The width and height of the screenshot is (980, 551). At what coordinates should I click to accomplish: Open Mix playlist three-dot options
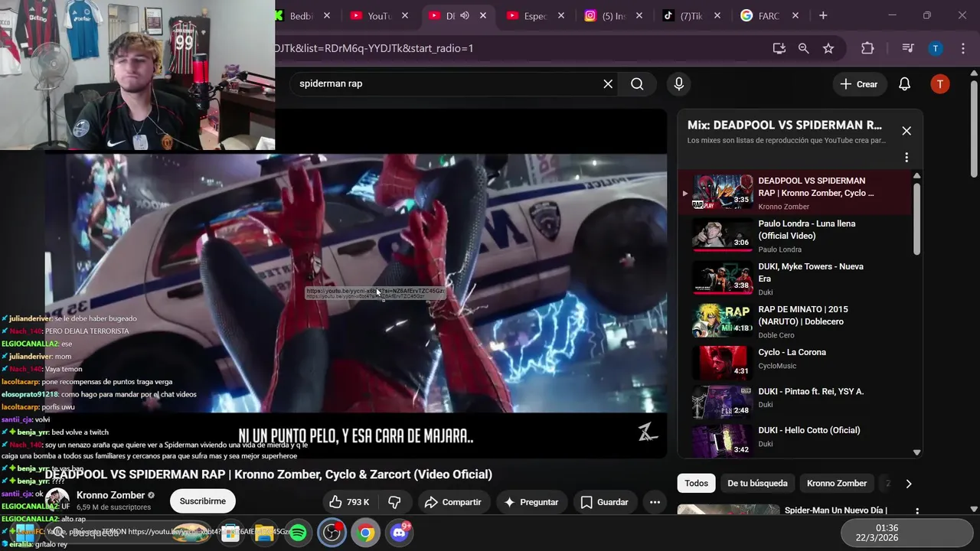[906, 158]
